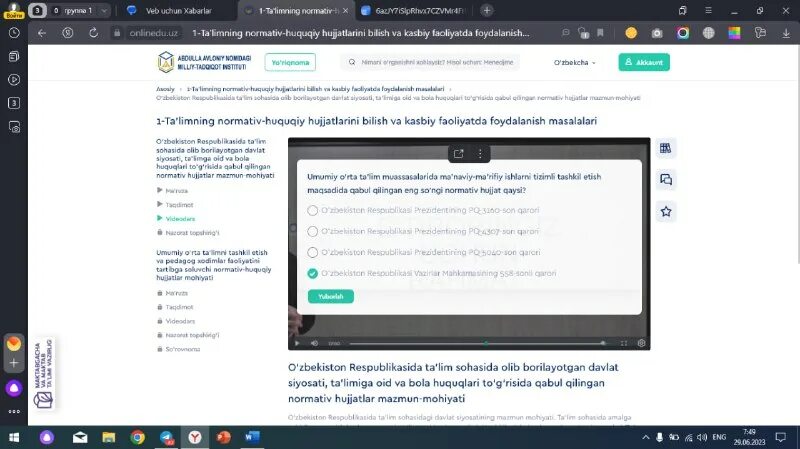Screen dimensions: 800x449
Task: Open the downloads arrow icon
Action: click(x=786, y=33)
